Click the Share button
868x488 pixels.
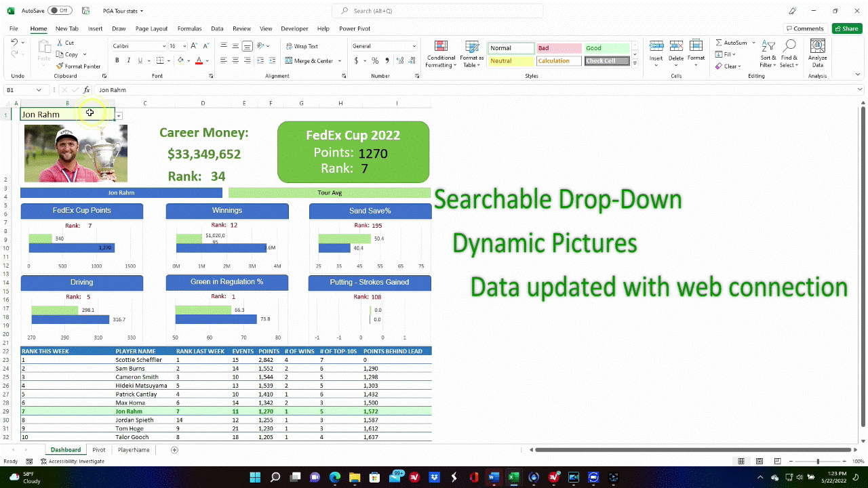click(x=847, y=28)
